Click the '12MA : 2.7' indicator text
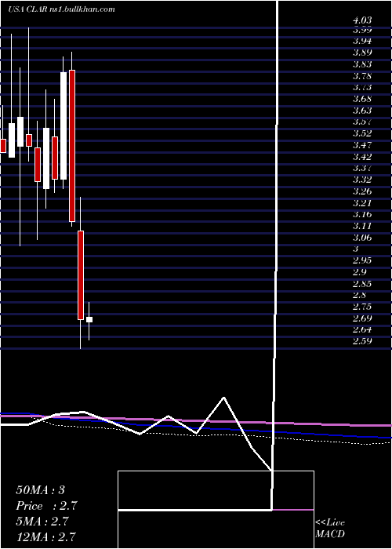The width and height of the screenshot is (392, 549). 46,537
